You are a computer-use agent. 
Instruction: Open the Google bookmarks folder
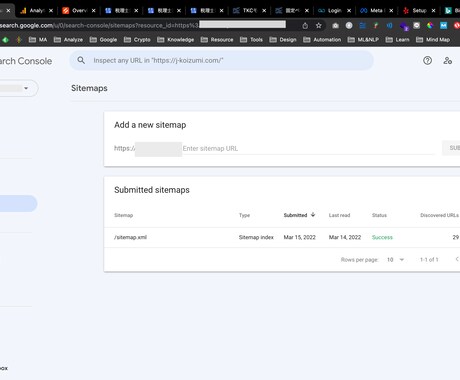point(103,40)
